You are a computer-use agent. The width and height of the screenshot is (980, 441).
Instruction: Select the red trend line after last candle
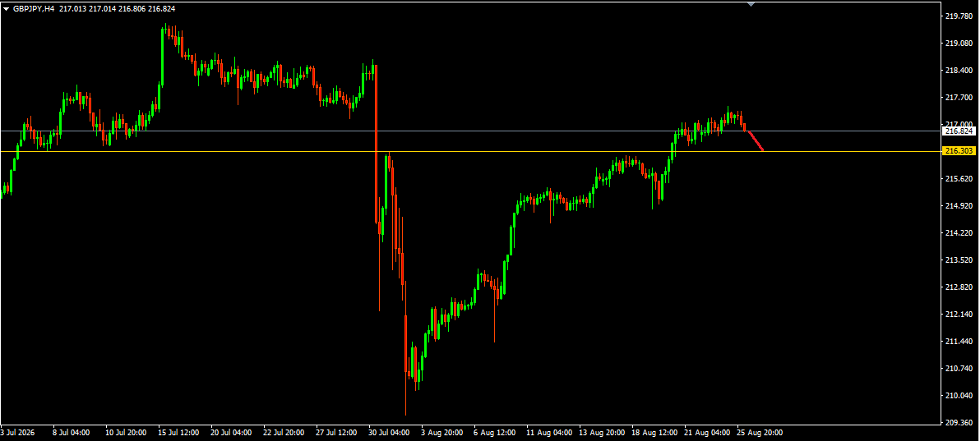(754, 140)
